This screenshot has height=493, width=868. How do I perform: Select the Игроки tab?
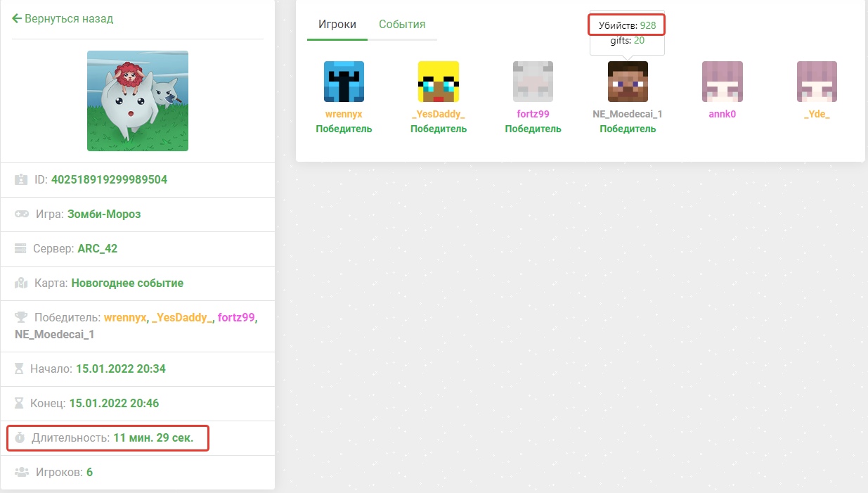337,25
